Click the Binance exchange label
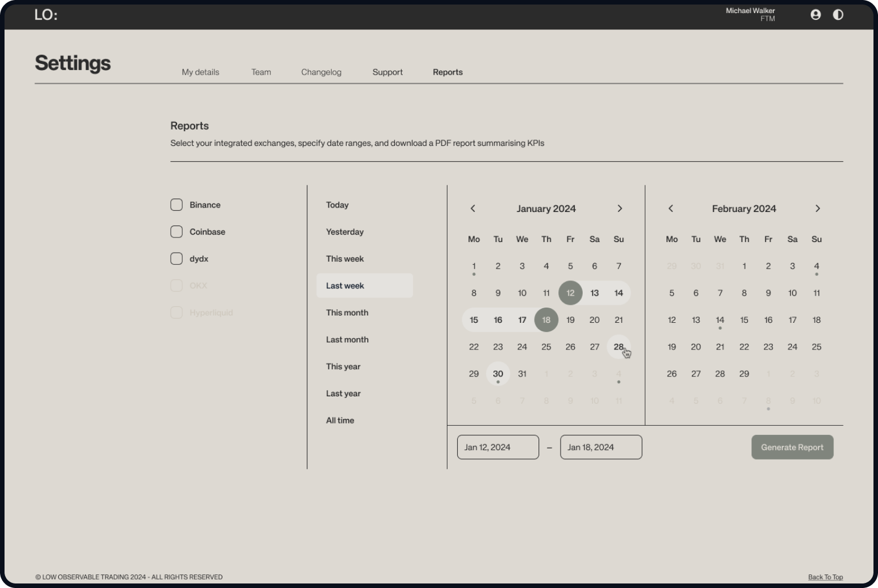This screenshot has width=878, height=588. pos(205,205)
